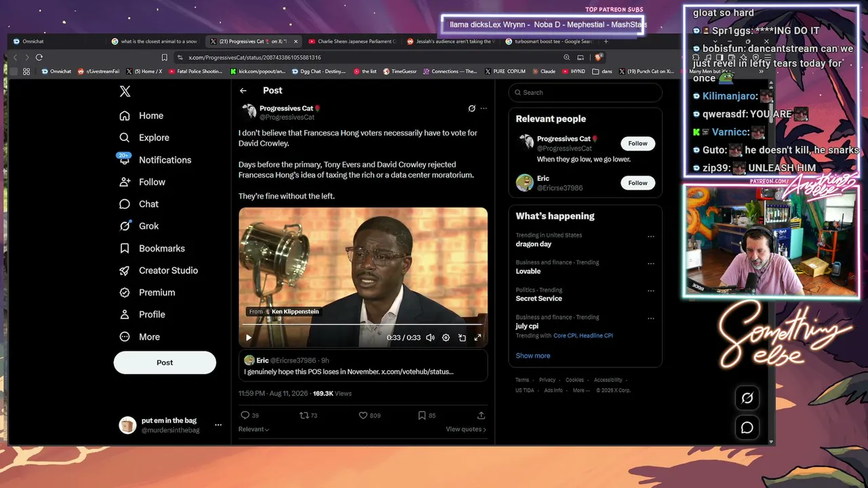Click the Brave shields icon
868x488 pixels.
pyautogui.click(x=599, y=58)
